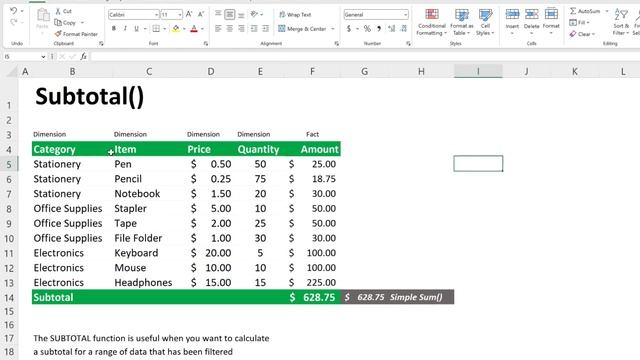This screenshot has height=360, width=640.
Task: Pick the yellow fill color bucket
Action: (176, 29)
